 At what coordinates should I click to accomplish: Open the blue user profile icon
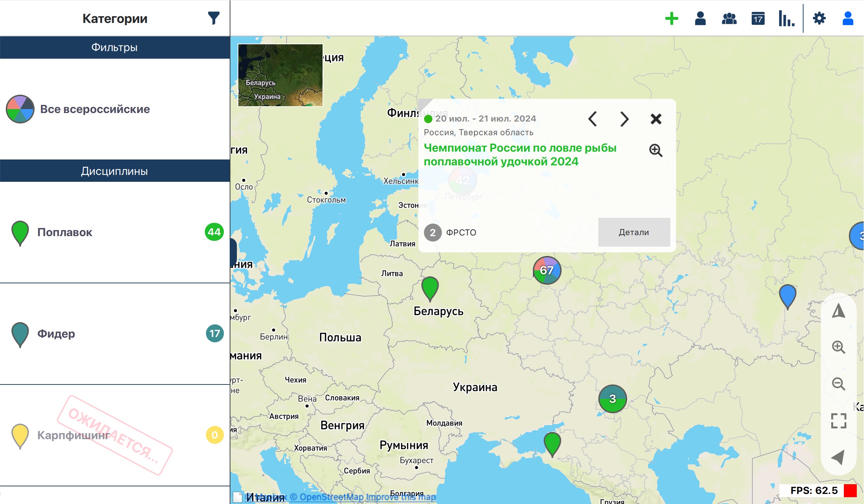[x=848, y=18]
